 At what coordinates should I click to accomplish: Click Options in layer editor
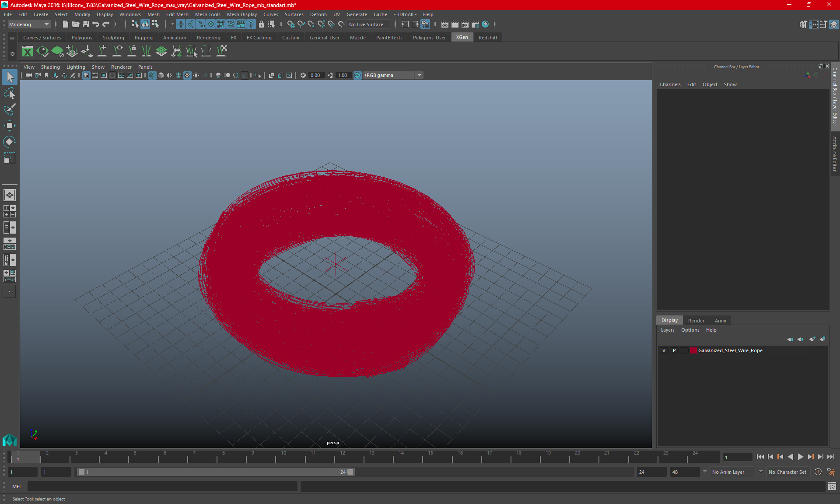(690, 330)
